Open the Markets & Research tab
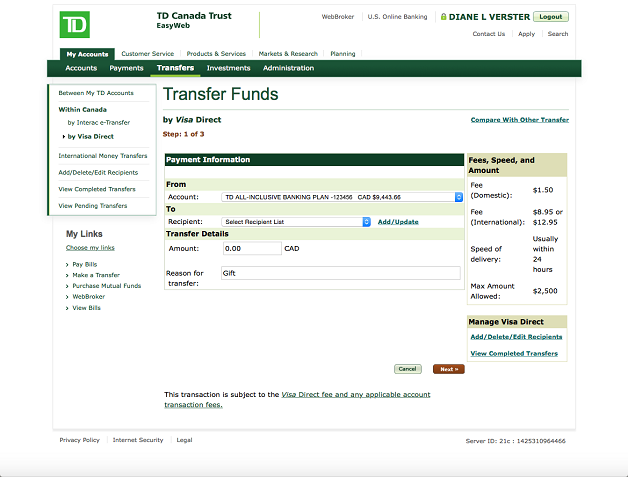628x477 pixels. coord(288,54)
